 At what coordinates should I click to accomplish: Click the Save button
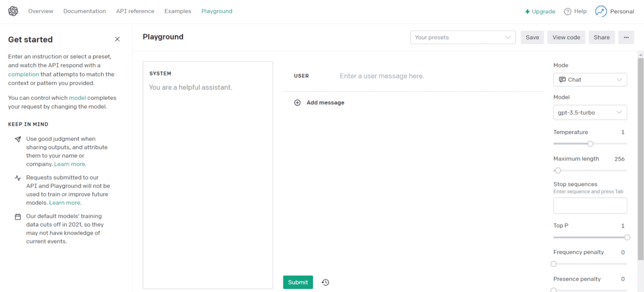coord(532,37)
